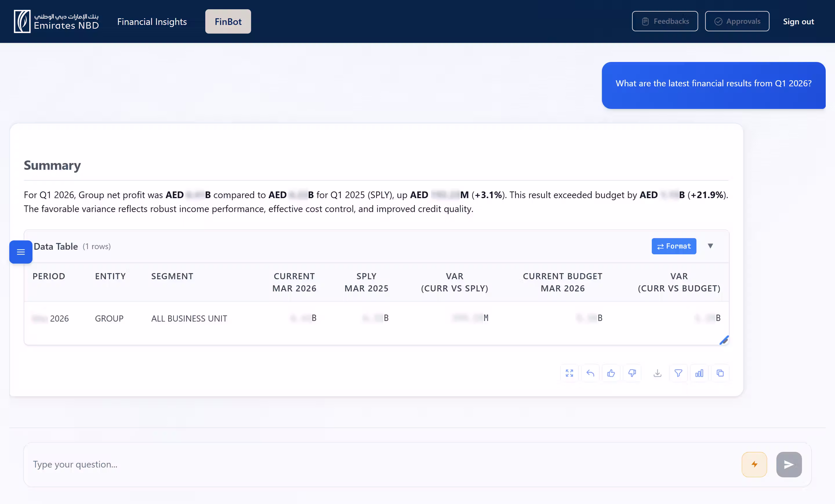
Task: Click the Emirates NBD logo
Action: pyautogui.click(x=56, y=21)
